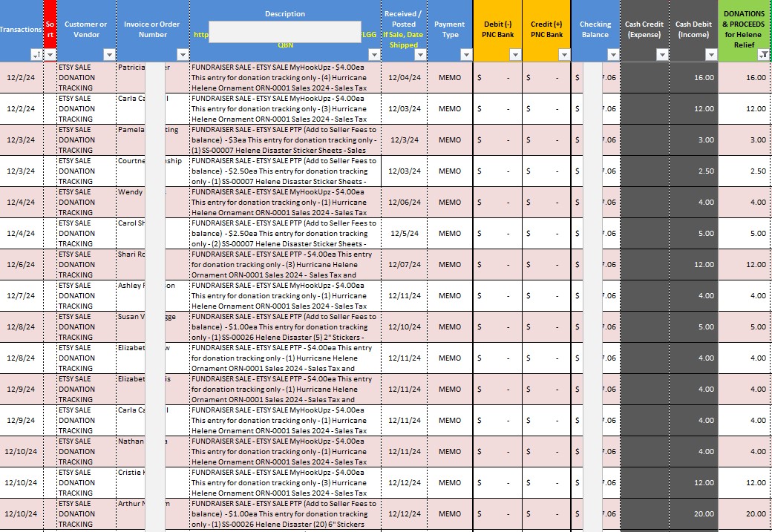Viewport: 772px width, 532px height.
Task: Click the active filter icon on Donations column
Action: [763, 55]
